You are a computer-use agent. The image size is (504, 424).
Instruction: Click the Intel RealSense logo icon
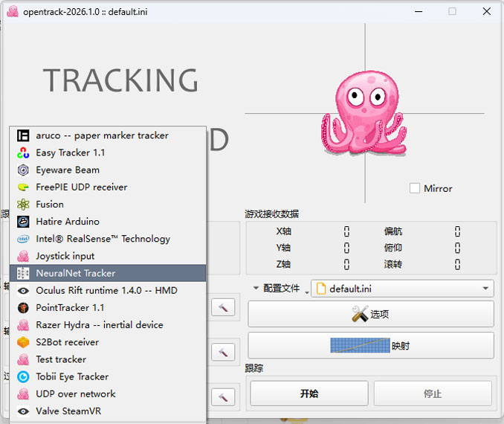click(x=23, y=239)
